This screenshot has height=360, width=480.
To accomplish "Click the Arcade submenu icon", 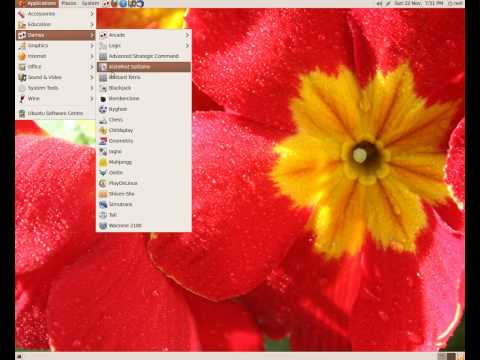I will (103, 35).
